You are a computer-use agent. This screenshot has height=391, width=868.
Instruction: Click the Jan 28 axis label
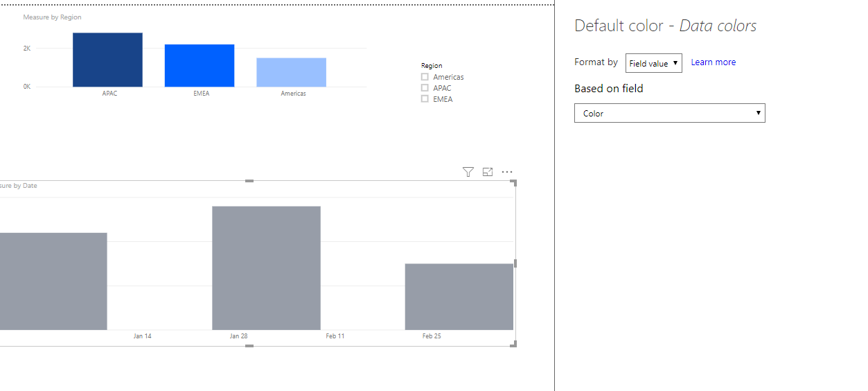(239, 336)
